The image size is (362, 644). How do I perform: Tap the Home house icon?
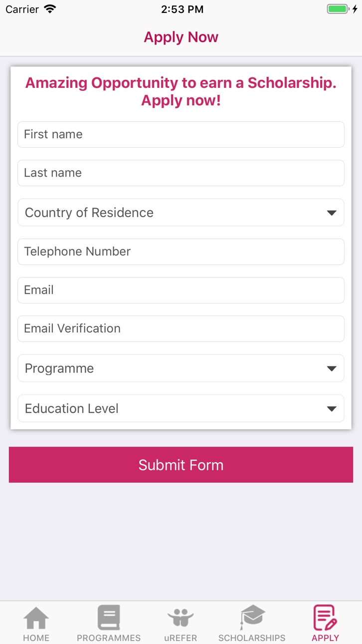pos(36,618)
